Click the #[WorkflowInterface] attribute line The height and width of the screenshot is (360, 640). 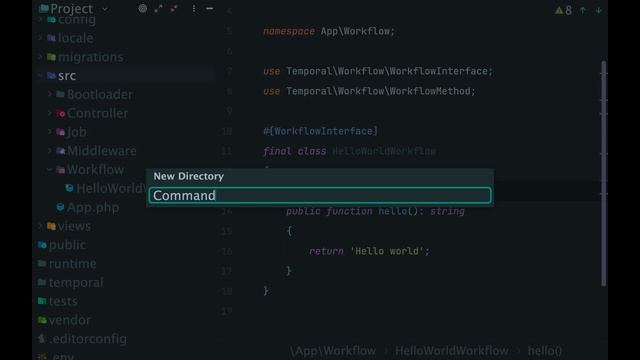click(x=320, y=131)
